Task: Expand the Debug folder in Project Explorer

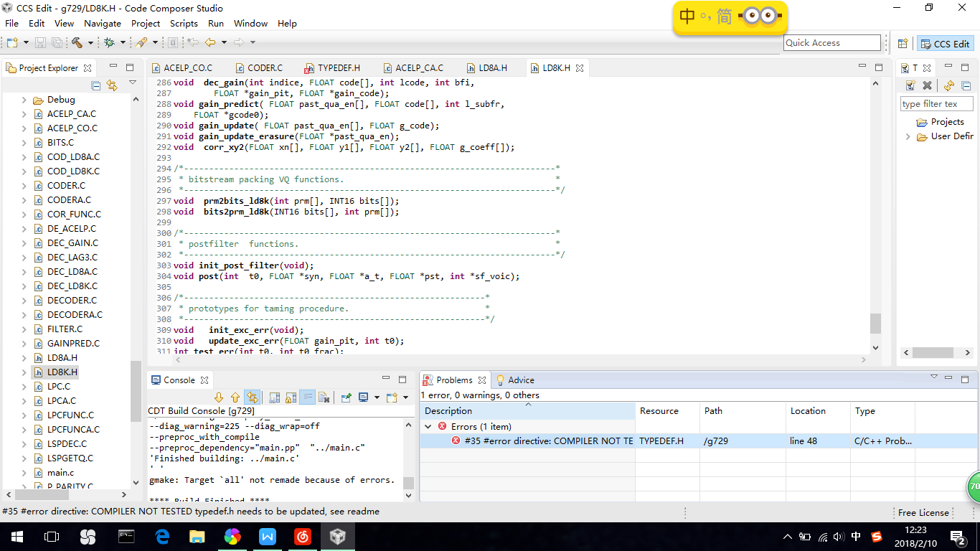Action: pos(24,100)
